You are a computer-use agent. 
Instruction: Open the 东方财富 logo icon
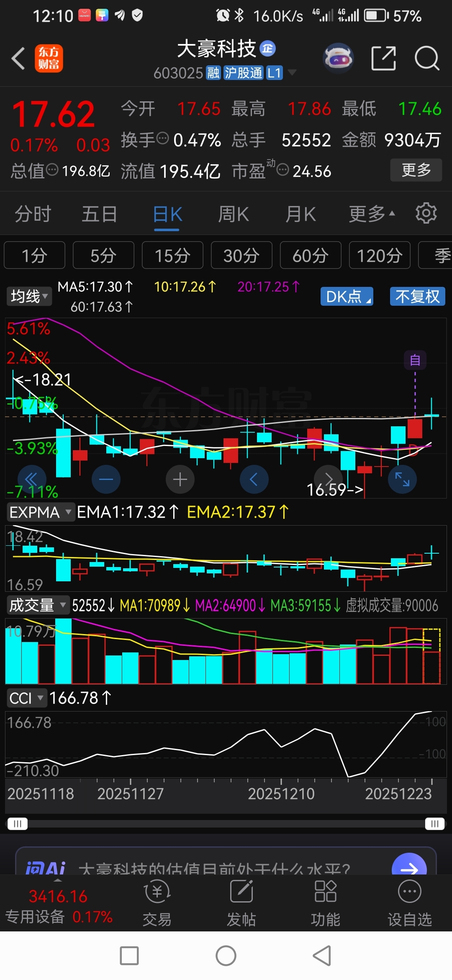pyautogui.click(x=49, y=58)
